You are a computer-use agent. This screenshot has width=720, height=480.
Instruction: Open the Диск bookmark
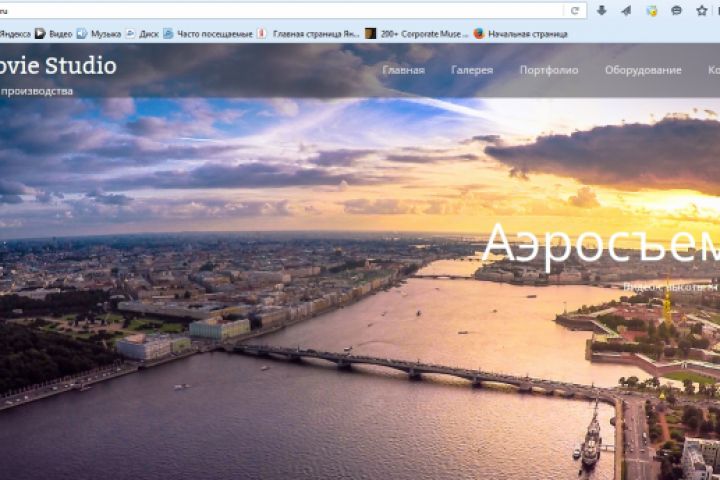(142, 34)
